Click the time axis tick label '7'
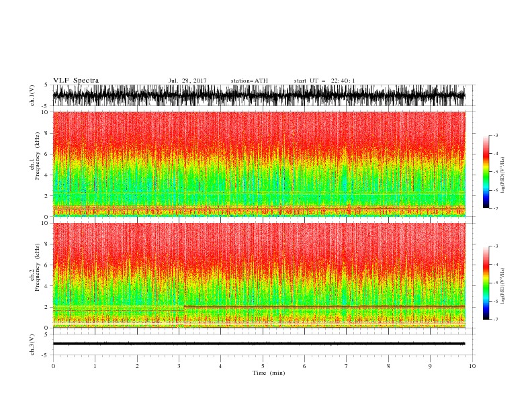This screenshot has width=532, height=411. pyautogui.click(x=346, y=366)
